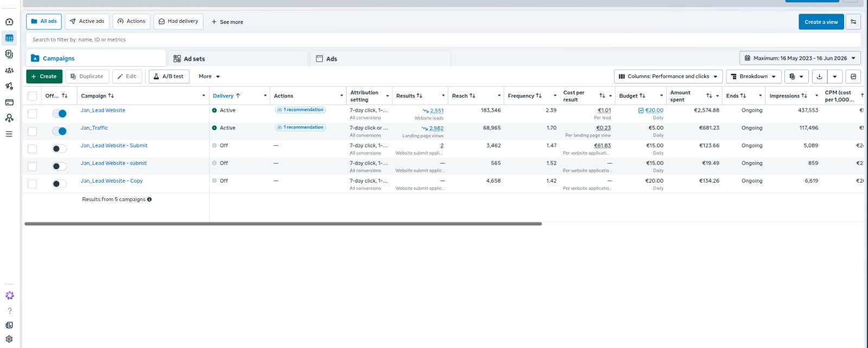868x348 pixels.
Task: Click the info icon beside Results from 5 campaigns
Action: (149, 199)
